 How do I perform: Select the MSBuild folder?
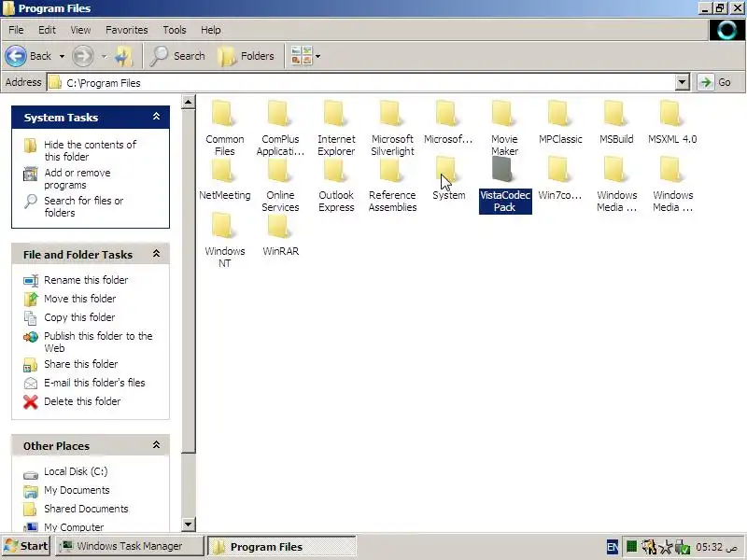click(x=616, y=122)
